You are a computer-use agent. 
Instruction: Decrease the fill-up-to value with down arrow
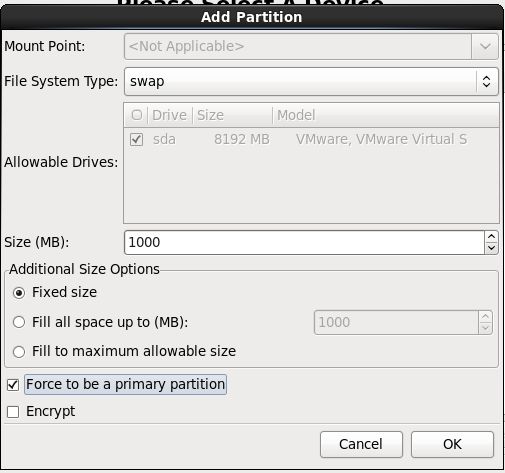click(x=485, y=328)
